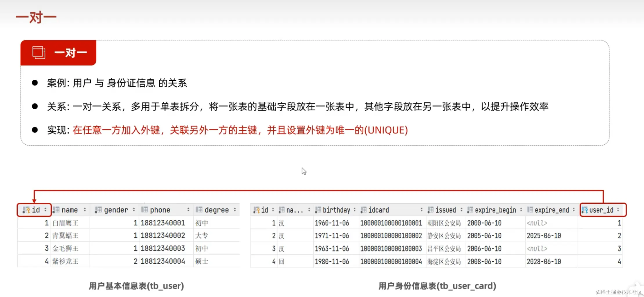
Task: Toggle sort arrows on expire_end column
Action: pyautogui.click(x=574, y=209)
